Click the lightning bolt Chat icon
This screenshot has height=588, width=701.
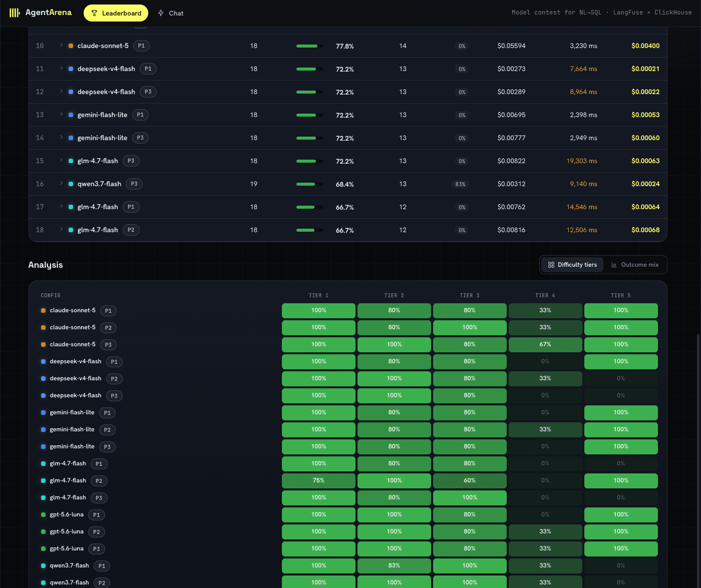point(161,13)
